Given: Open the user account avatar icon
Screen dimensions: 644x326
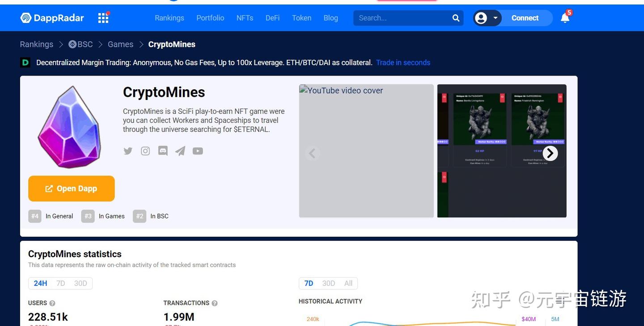Looking at the screenshot, I should pos(481,18).
